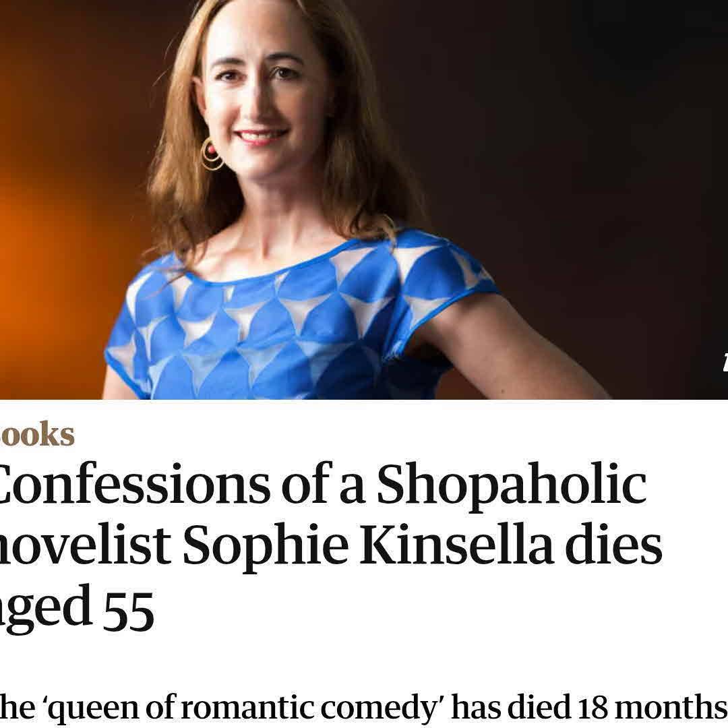Click the word "Shopaholic" in the headline
This screenshot has height=728, width=728.
tap(511, 486)
